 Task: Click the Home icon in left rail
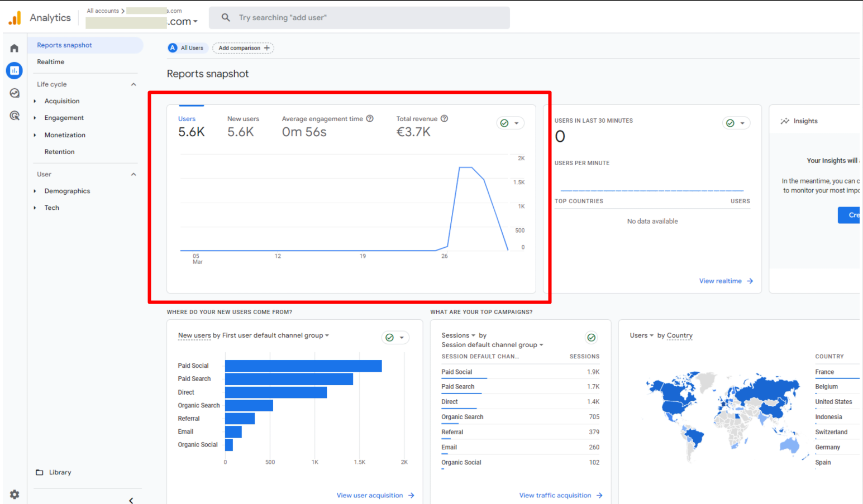pyautogui.click(x=15, y=49)
